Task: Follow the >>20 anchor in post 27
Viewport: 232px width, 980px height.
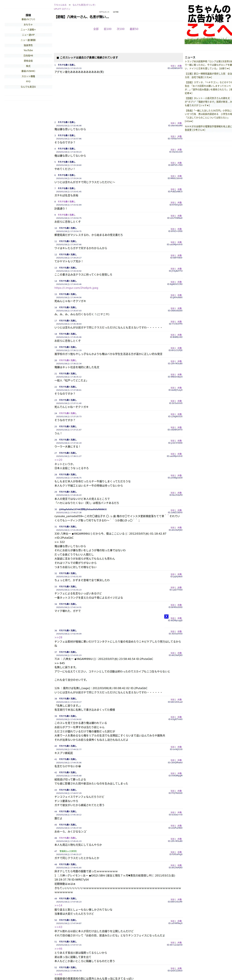Action: click(x=58, y=460)
